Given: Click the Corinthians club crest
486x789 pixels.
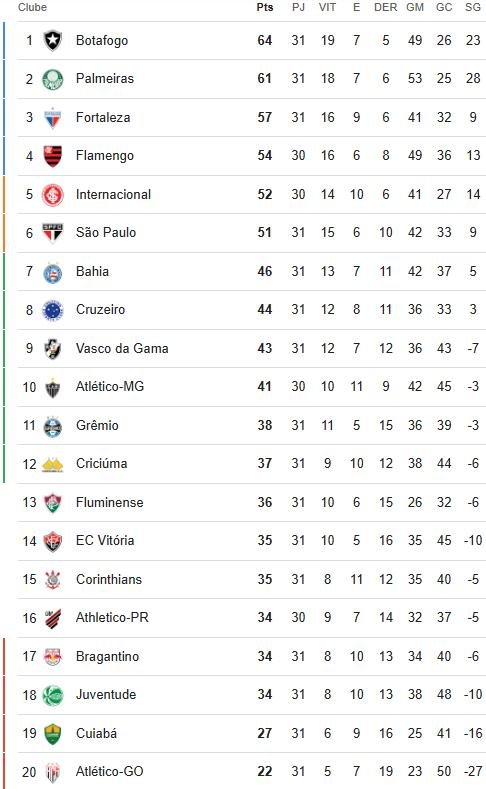Looking at the screenshot, I should 52,580.
